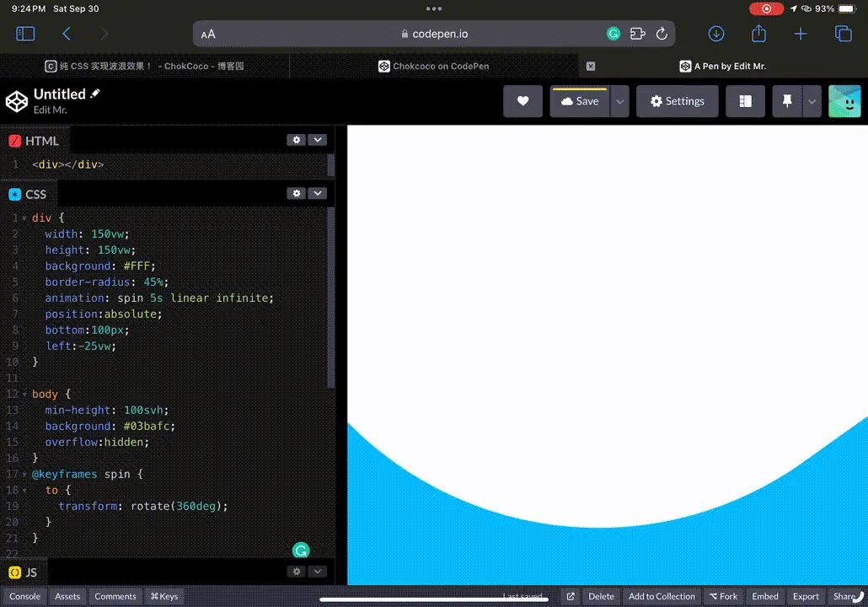Switch to Chokcoco on CodePen tab
The height and width of the screenshot is (607, 868).
pos(434,66)
